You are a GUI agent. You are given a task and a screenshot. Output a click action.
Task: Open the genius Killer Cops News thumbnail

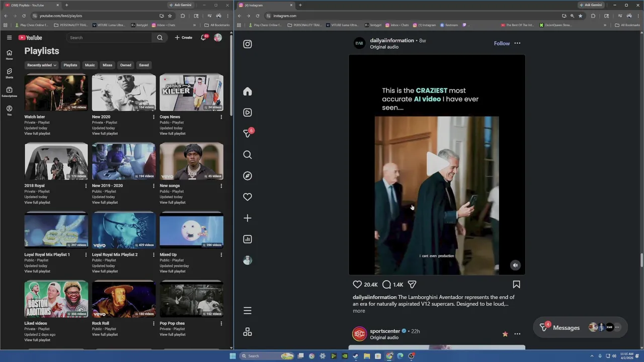191,93
